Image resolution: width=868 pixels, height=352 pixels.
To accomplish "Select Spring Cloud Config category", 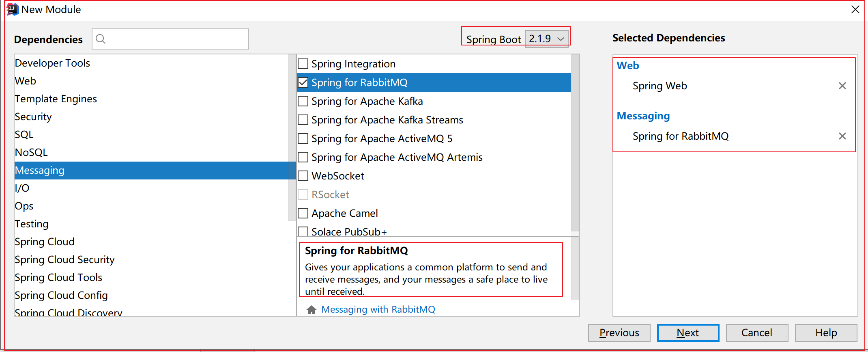I will pos(151,295).
